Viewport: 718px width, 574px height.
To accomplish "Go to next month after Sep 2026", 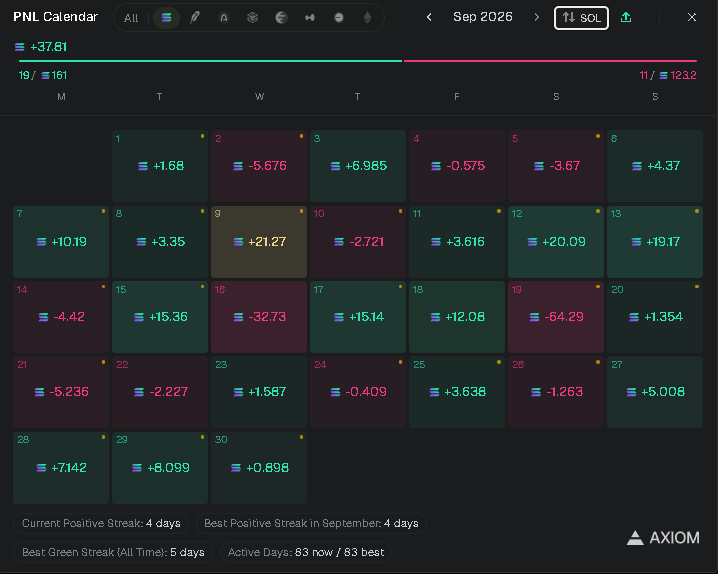I will tap(537, 17).
